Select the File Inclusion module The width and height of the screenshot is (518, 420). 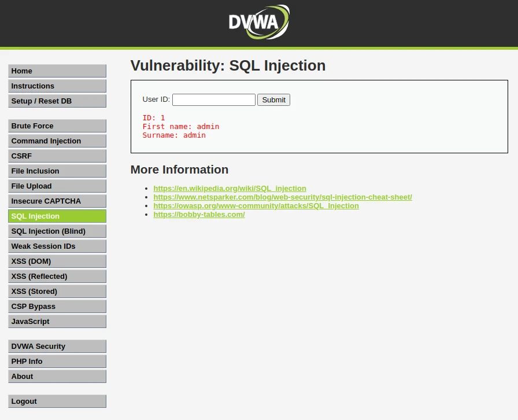coord(57,171)
